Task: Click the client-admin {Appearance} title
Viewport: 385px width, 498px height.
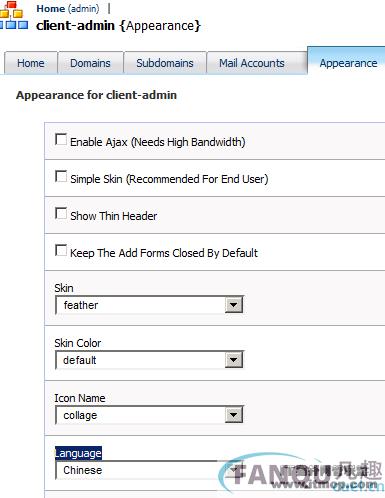Action: coord(118,26)
